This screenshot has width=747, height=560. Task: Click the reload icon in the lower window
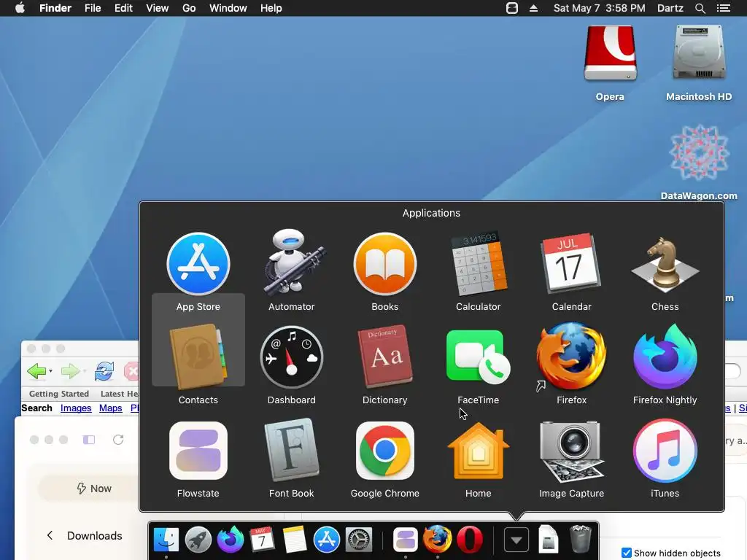coord(118,439)
